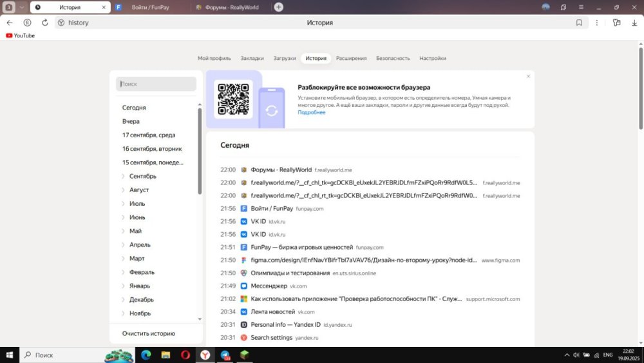
Task: Open Opera from the taskbar
Action: click(185, 355)
